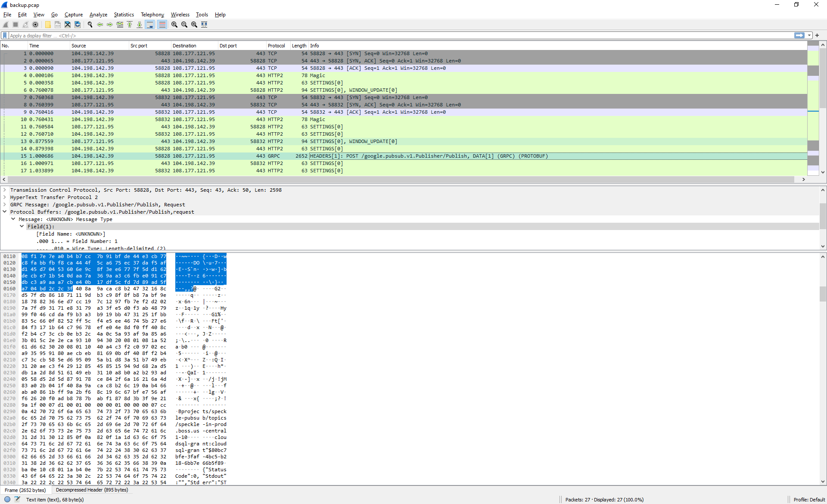This screenshot has height=504, width=827.
Task: Click the Profile: Default status label
Action: tap(809, 500)
